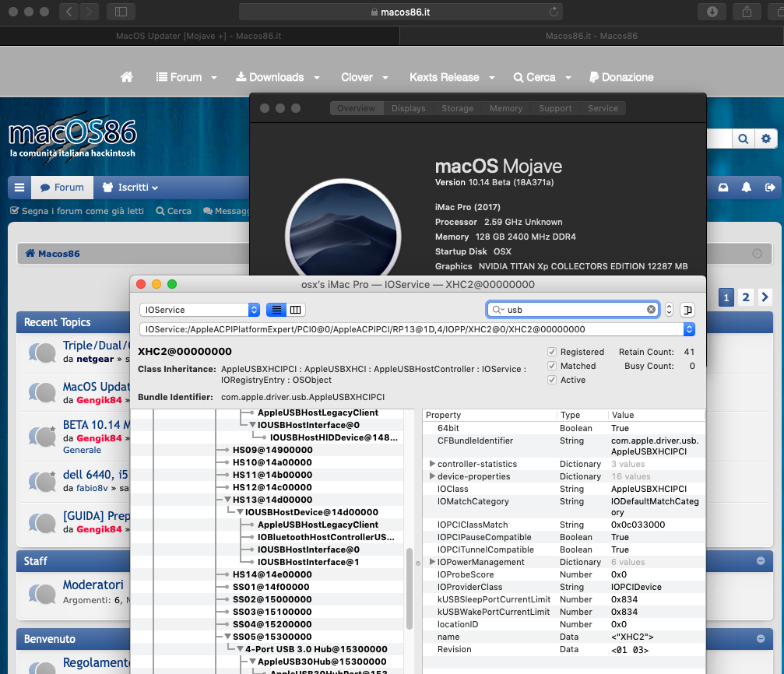Open the inbox tray icon

coord(723,188)
